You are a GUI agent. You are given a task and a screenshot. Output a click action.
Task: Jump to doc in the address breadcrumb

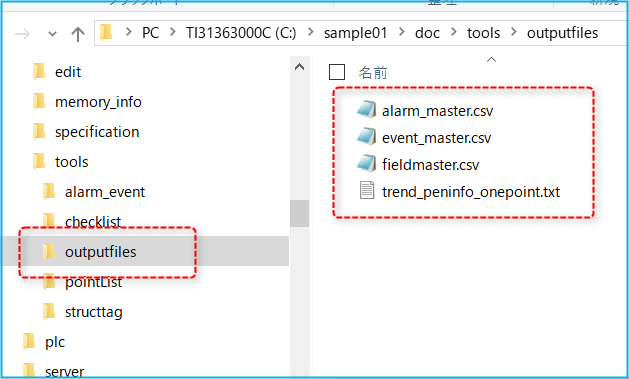click(427, 33)
